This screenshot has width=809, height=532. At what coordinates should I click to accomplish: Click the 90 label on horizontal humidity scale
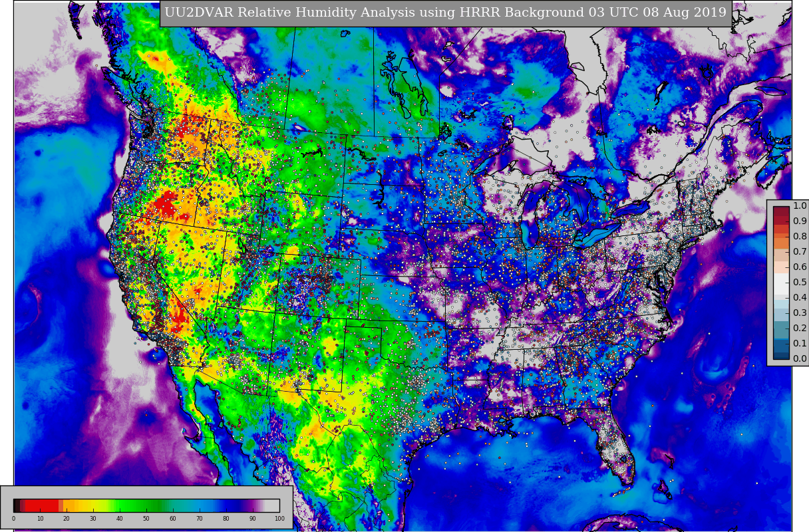253,519
